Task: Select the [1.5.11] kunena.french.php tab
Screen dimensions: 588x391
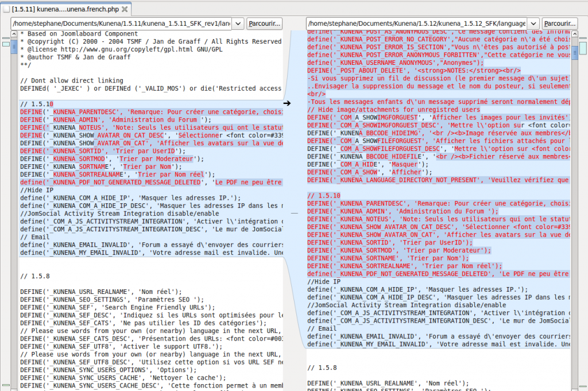Action: point(64,10)
